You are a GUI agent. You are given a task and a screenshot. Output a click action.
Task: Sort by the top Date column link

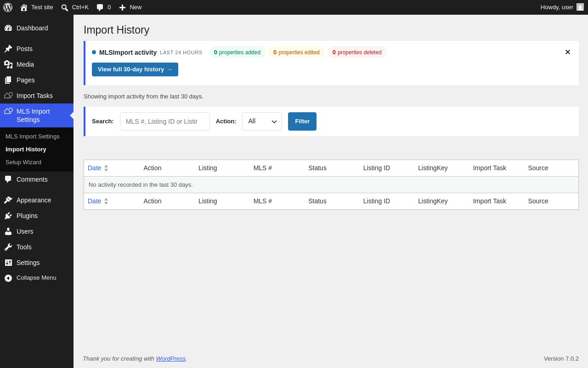[94, 168]
